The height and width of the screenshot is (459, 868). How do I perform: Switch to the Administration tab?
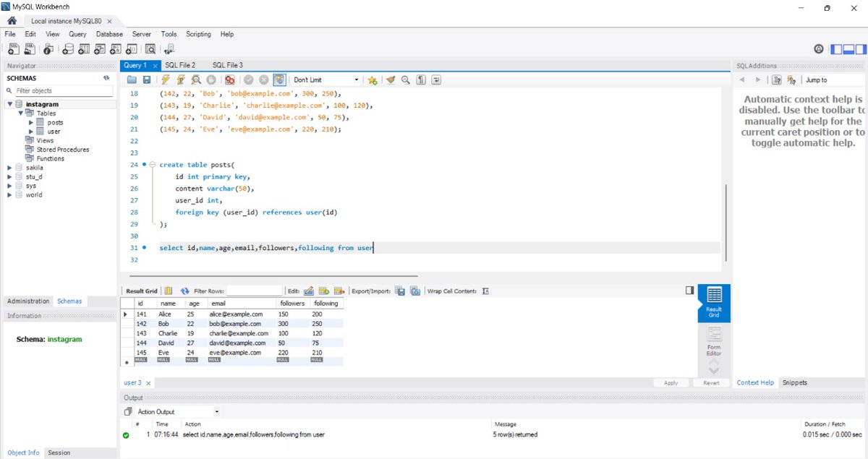[x=29, y=301]
